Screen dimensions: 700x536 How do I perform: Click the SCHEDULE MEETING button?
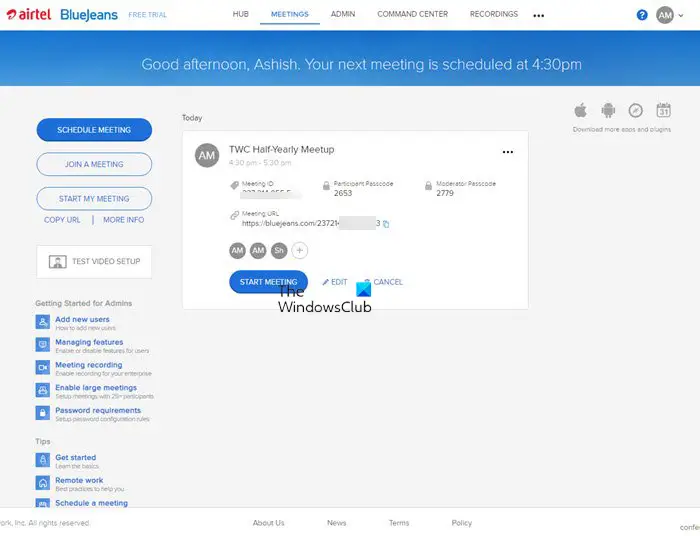click(94, 130)
